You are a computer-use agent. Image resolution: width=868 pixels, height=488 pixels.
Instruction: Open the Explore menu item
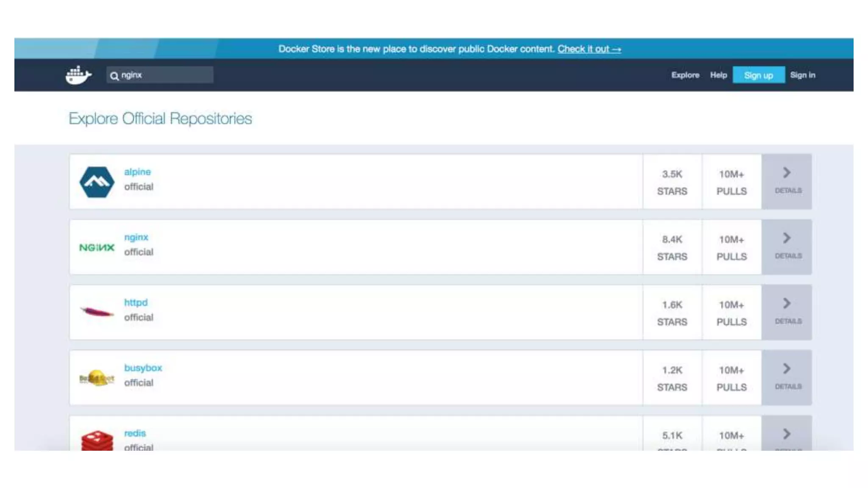click(x=685, y=75)
